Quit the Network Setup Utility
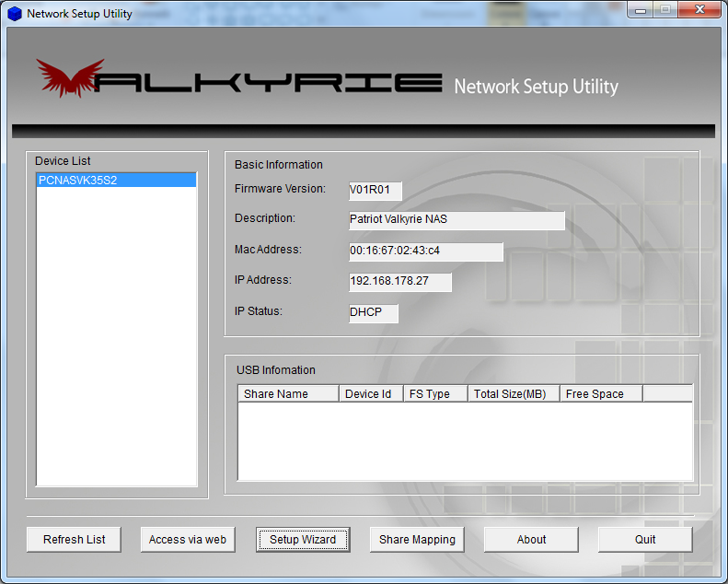The width and height of the screenshot is (728, 584). (645, 540)
